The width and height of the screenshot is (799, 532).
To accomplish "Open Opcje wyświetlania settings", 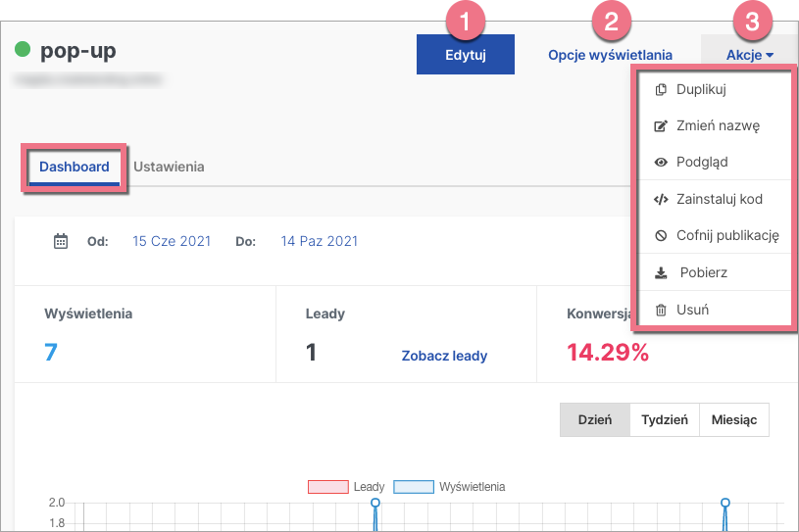I will [610, 55].
